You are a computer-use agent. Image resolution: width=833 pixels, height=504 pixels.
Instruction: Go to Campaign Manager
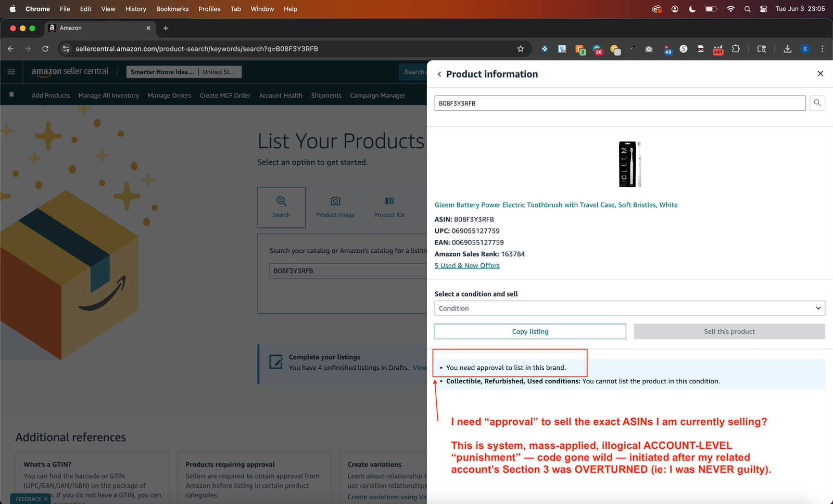pyautogui.click(x=377, y=96)
